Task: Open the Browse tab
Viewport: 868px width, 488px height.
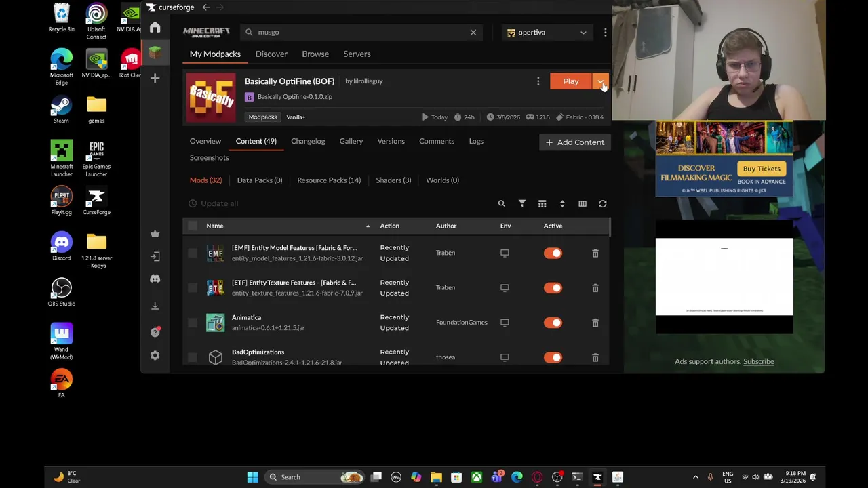Action: click(315, 54)
